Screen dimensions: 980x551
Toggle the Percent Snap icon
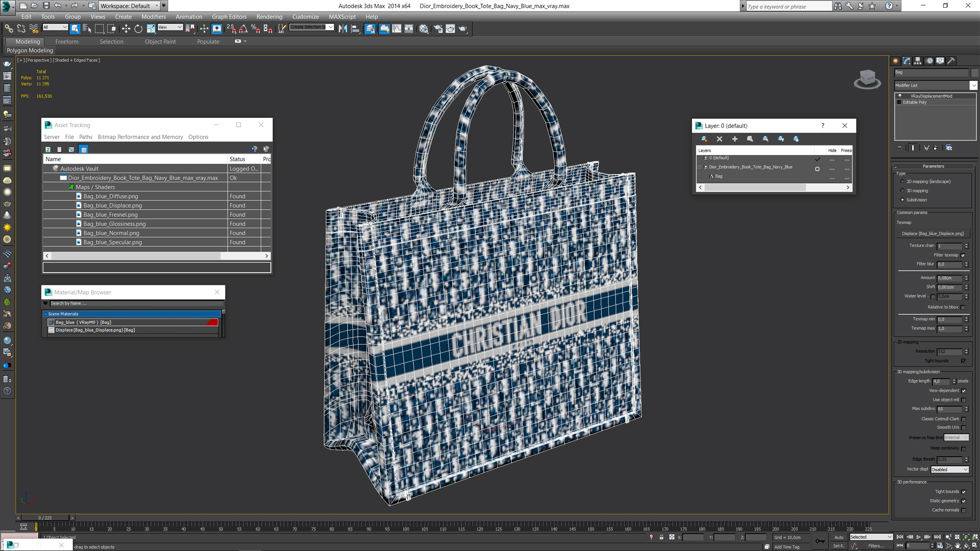tap(255, 29)
